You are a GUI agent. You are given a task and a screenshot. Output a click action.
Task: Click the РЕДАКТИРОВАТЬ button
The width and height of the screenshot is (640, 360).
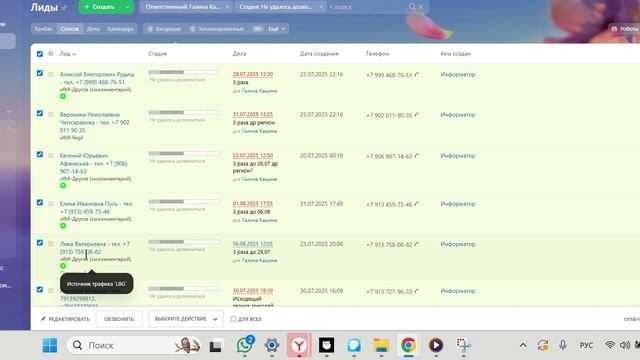pos(65,319)
